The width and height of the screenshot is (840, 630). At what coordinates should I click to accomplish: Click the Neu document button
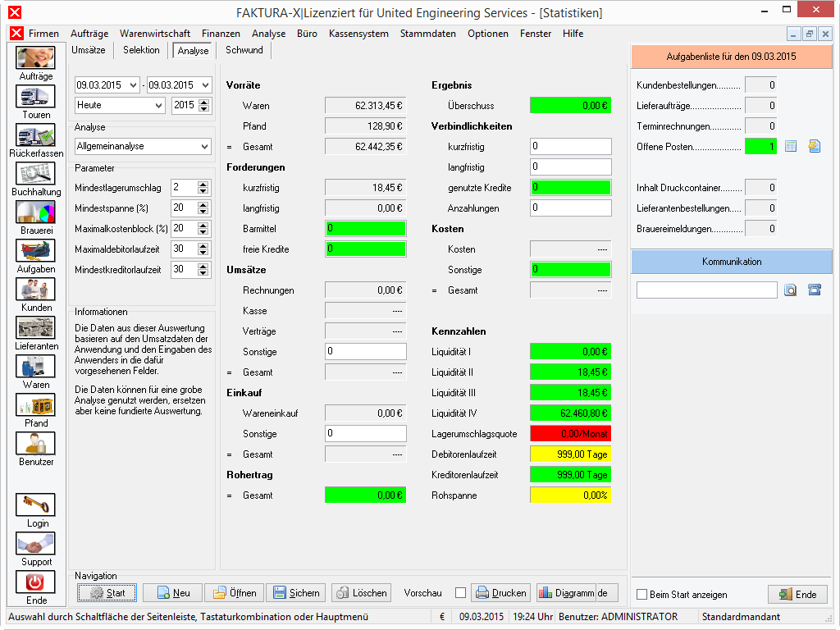(x=173, y=593)
